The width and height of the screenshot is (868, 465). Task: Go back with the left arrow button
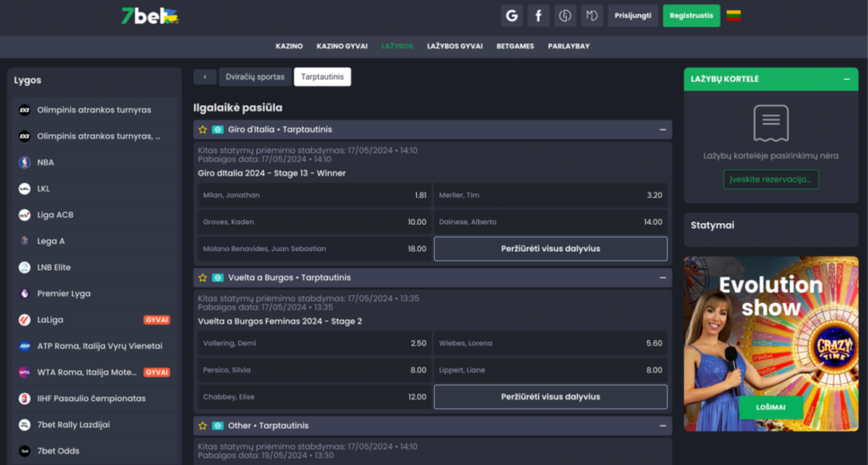(205, 77)
